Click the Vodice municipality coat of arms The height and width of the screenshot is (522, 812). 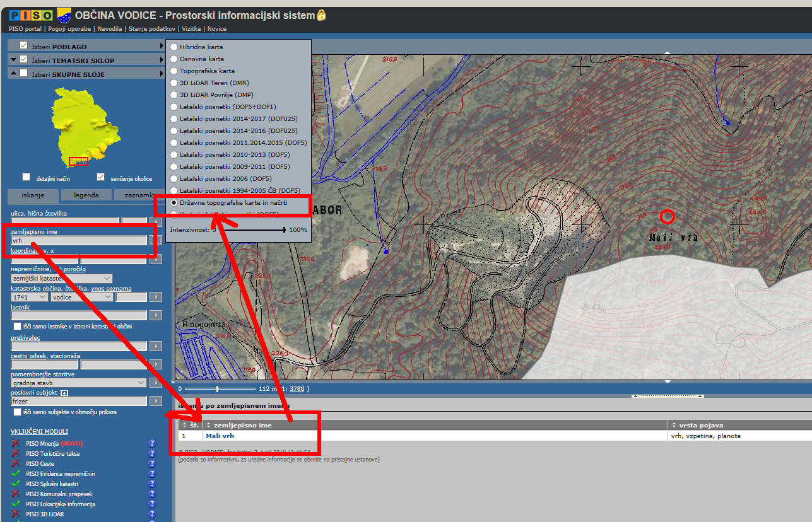point(64,14)
